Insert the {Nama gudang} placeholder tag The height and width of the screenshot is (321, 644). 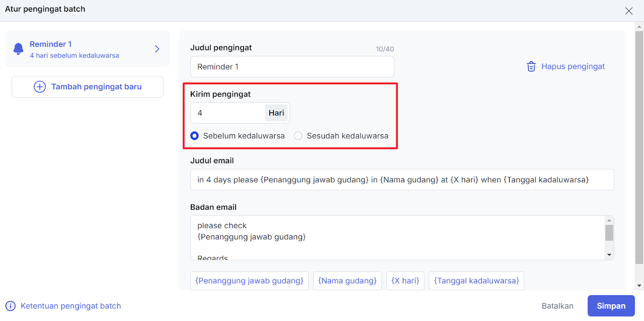click(347, 281)
